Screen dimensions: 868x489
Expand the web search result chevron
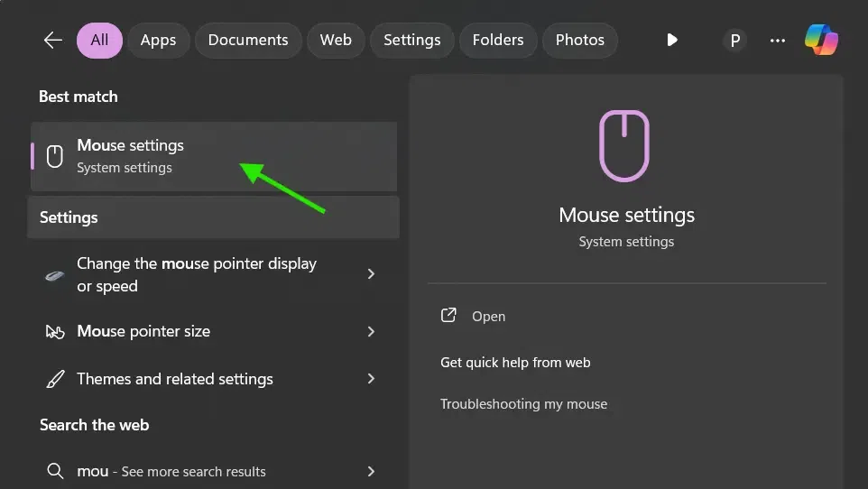tap(371, 471)
